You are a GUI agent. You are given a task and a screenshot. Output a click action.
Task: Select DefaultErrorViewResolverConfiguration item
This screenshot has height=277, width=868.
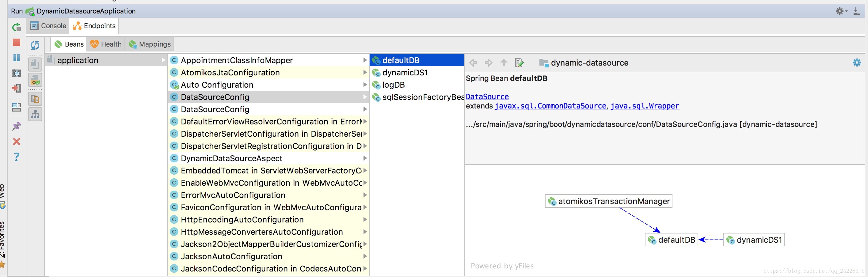268,121
